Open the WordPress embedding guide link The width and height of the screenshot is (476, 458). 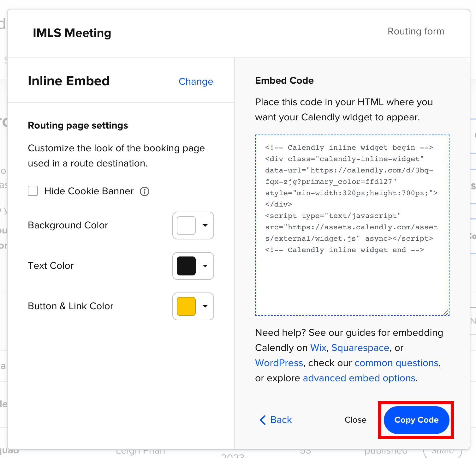(279, 363)
